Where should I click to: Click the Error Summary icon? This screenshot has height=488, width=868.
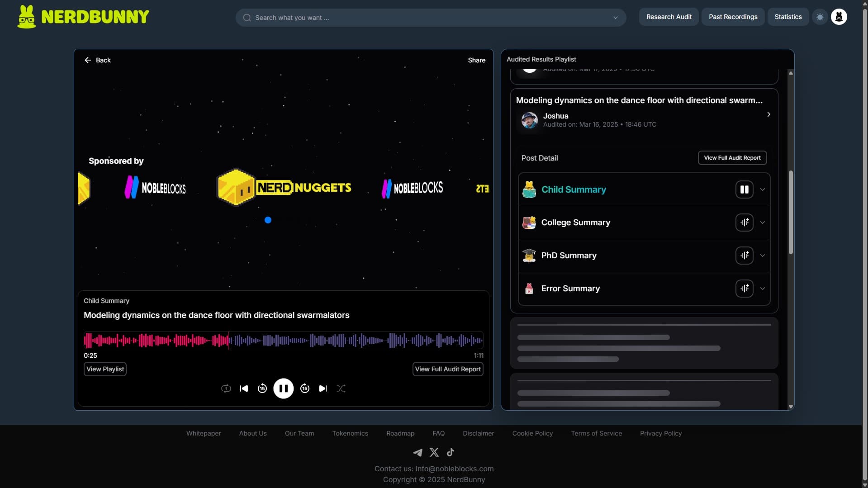(x=529, y=289)
